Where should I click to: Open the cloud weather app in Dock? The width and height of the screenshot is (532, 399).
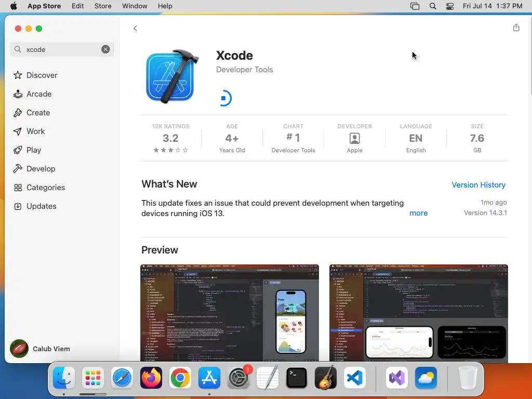pyautogui.click(x=426, y=377)
